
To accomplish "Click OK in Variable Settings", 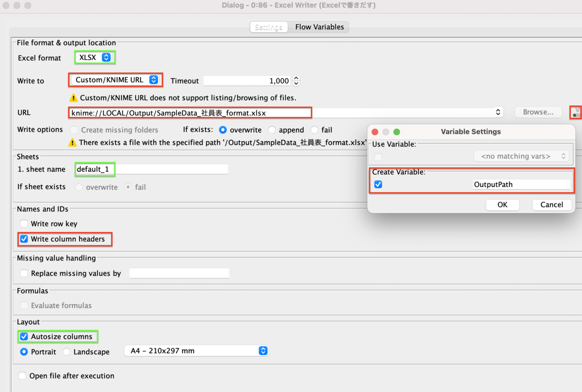I will (x=502, y=205).
